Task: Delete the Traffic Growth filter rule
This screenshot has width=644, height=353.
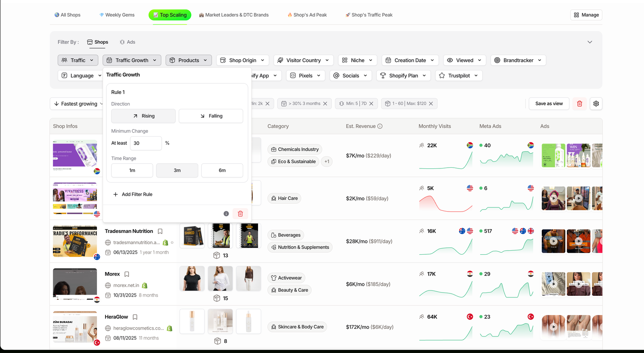Action: [240, 214]
